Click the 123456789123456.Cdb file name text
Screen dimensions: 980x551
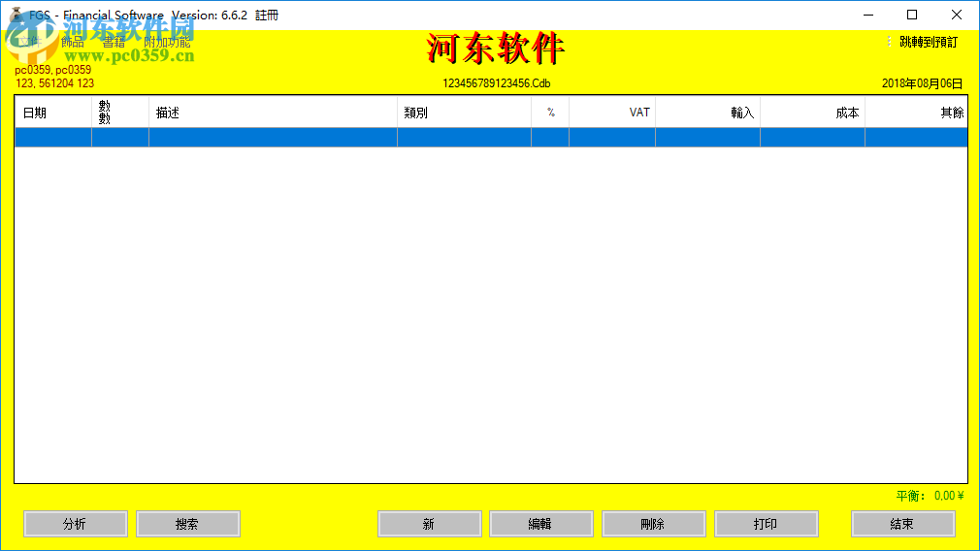tap(496, 83)
